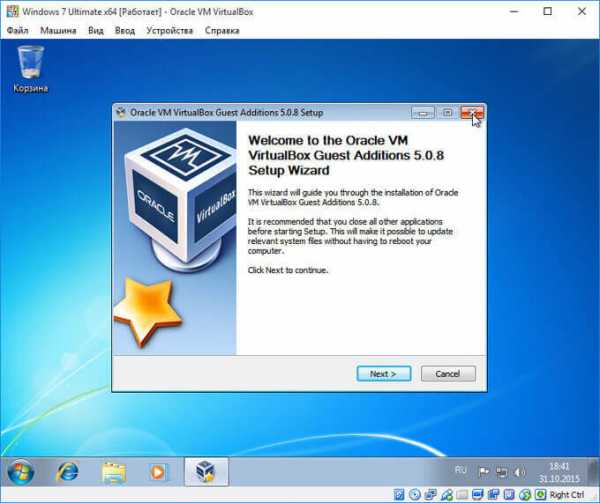Click the optical disk status bar icon

pos(415,495)
